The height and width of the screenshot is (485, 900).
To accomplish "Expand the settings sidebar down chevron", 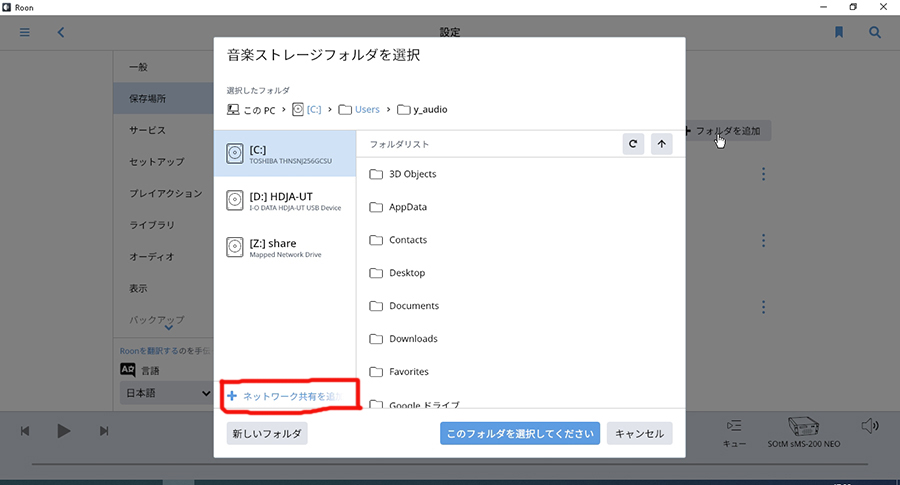I will pos(168,326).
